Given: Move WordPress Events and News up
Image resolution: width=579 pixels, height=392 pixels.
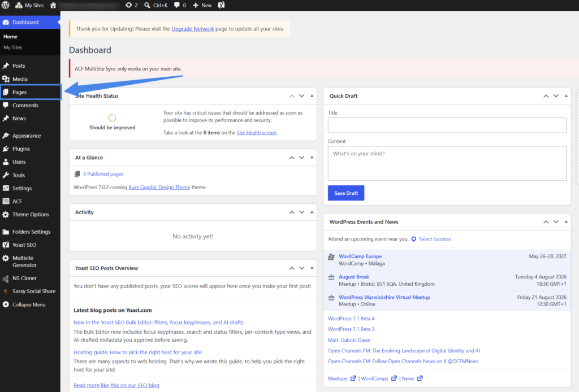Looking at the screenshot, I should [x=546, y=222].
